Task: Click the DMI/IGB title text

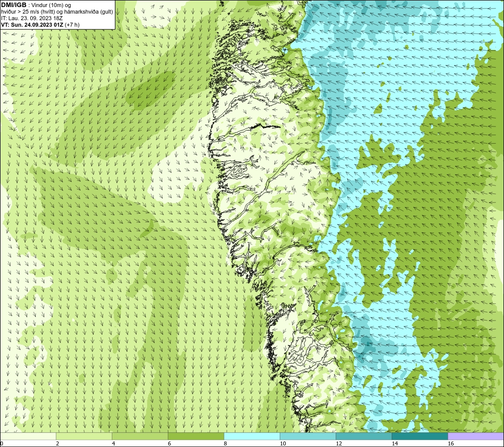Action: [14, 5]
